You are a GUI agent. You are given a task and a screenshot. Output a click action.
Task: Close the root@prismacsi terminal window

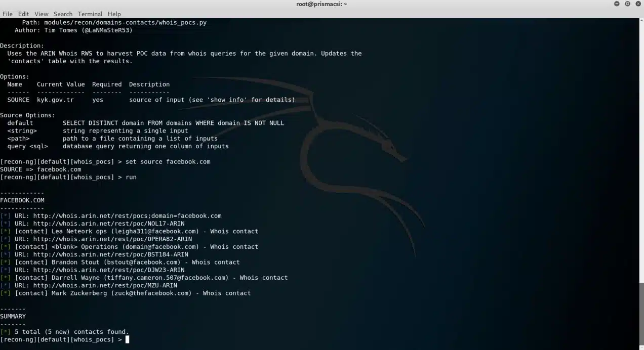(637, 4)
